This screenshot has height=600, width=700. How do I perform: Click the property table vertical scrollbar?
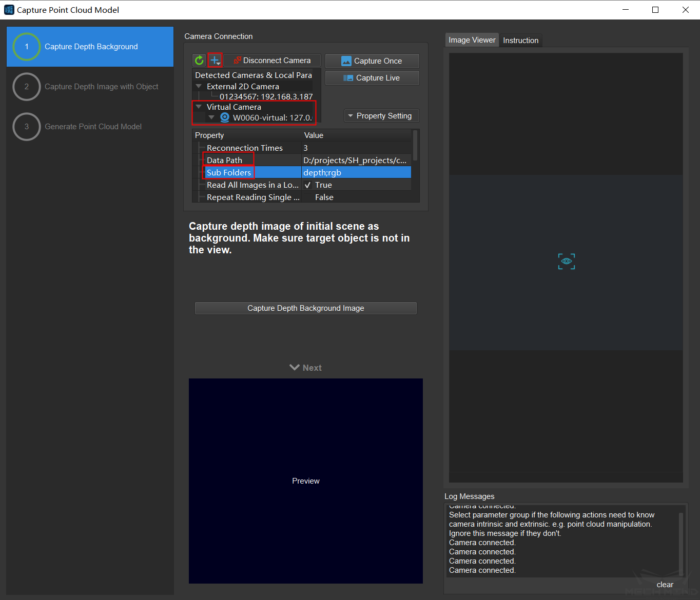[x=415, y=146]
